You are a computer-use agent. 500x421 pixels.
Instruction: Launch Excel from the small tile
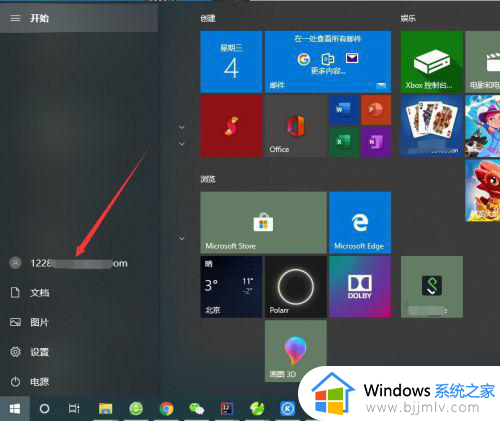pyautogui.click(x=344, y=142)
